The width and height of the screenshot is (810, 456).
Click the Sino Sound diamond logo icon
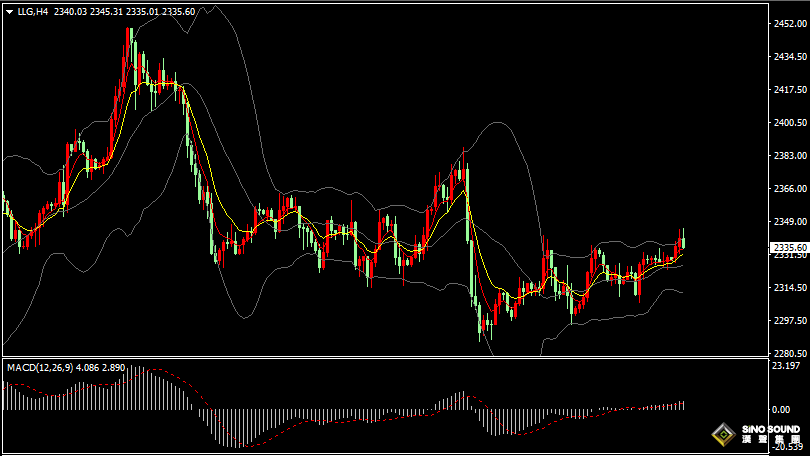click(722, 435)
